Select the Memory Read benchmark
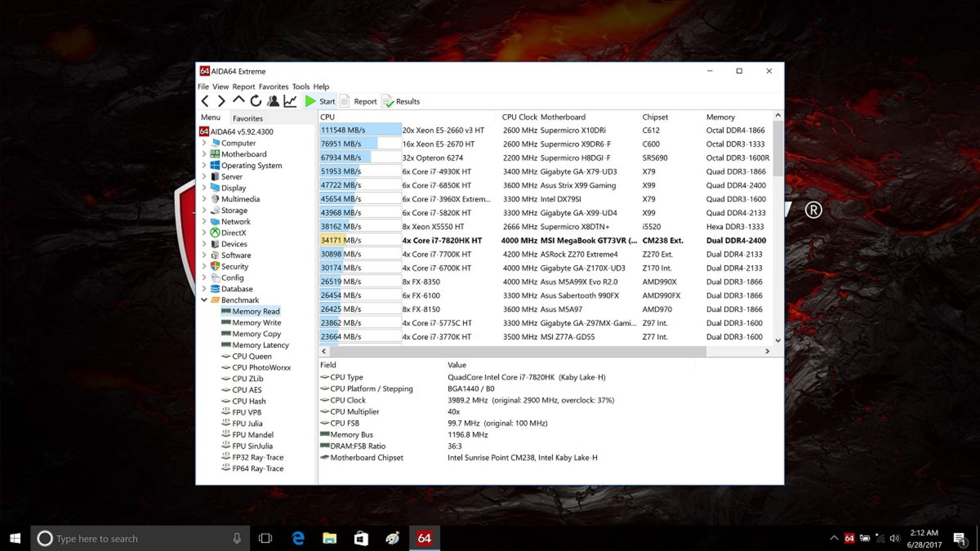The image size is (980, 551). pos(256,311)
